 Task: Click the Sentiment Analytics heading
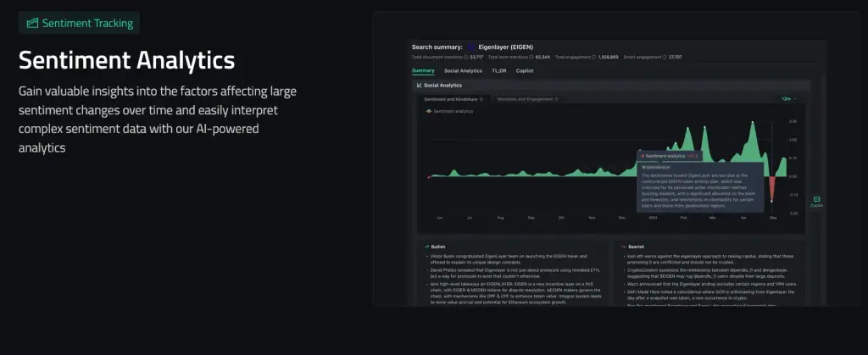point(127,59)
